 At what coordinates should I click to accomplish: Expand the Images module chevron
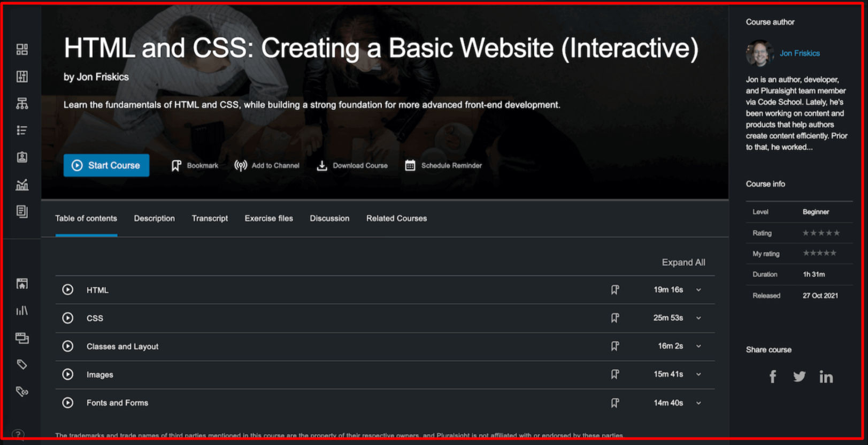pos(698,374)
